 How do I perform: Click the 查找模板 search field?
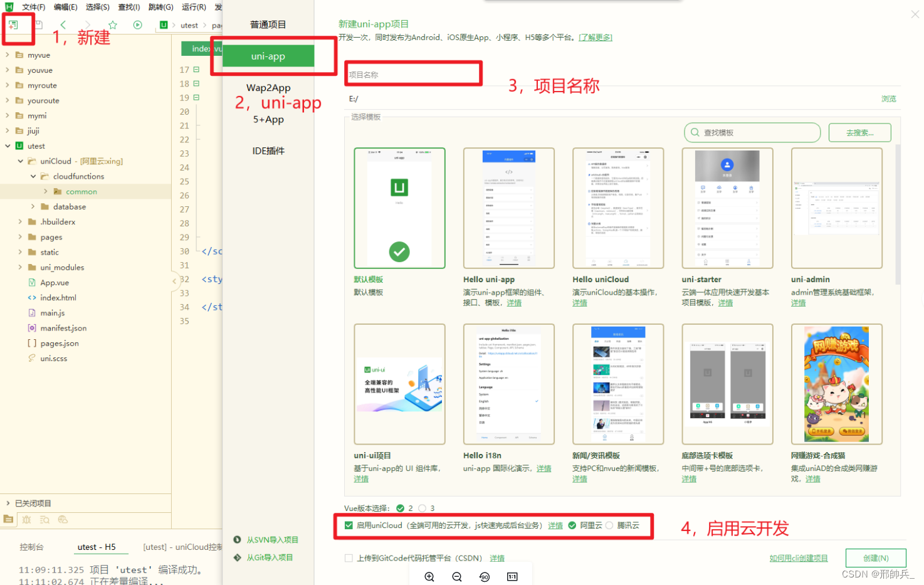click(752, 132)
